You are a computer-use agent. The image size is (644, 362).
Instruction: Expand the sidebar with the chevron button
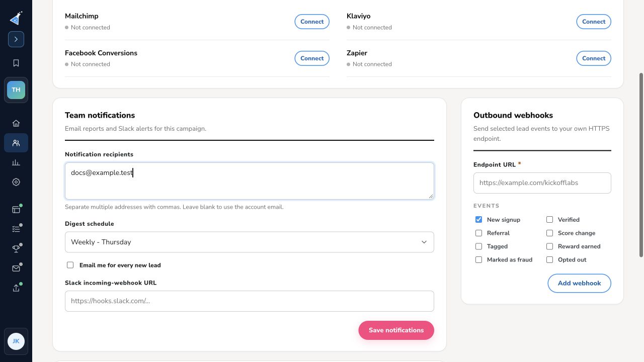[16, 39]
